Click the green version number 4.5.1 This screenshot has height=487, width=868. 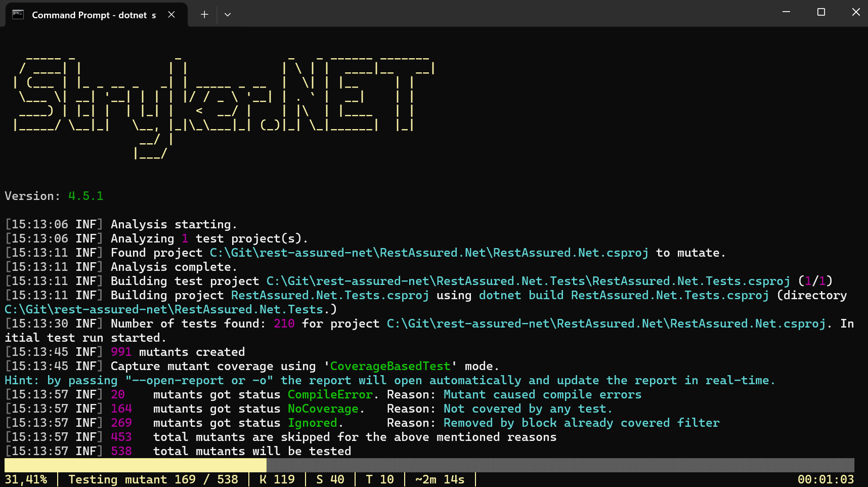tap(85, 196)
